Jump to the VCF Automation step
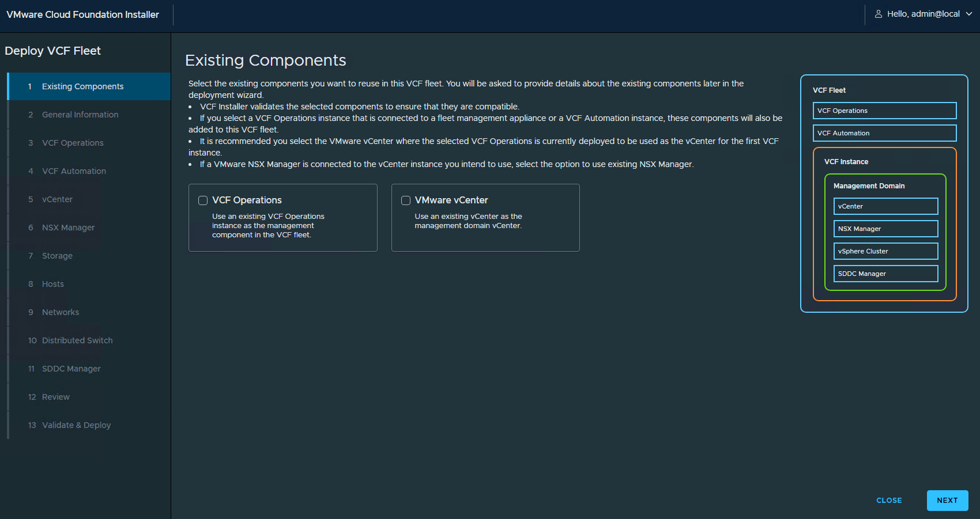This screenshot has height=519, width=980. (89, 171)
